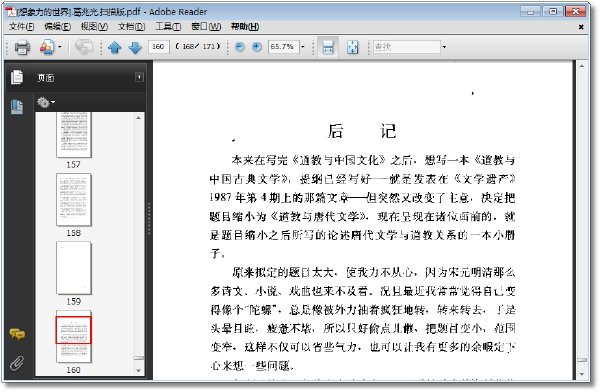Toggle fit one full page mode
Screen dimensions: 600x392
[x=352, y=47]
